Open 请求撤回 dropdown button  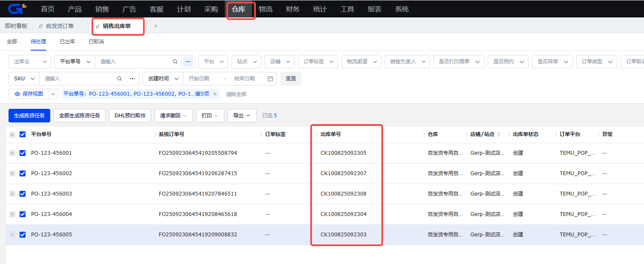173,116
